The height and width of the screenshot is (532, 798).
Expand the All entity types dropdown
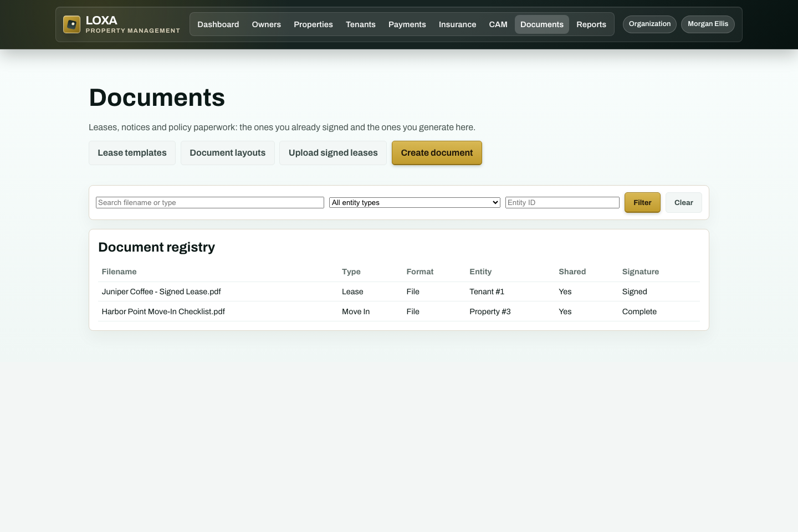pos(415,203)
